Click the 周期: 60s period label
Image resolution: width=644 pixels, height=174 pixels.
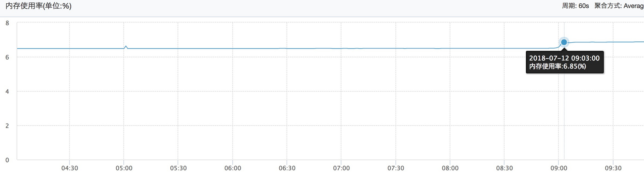point(575,6)
